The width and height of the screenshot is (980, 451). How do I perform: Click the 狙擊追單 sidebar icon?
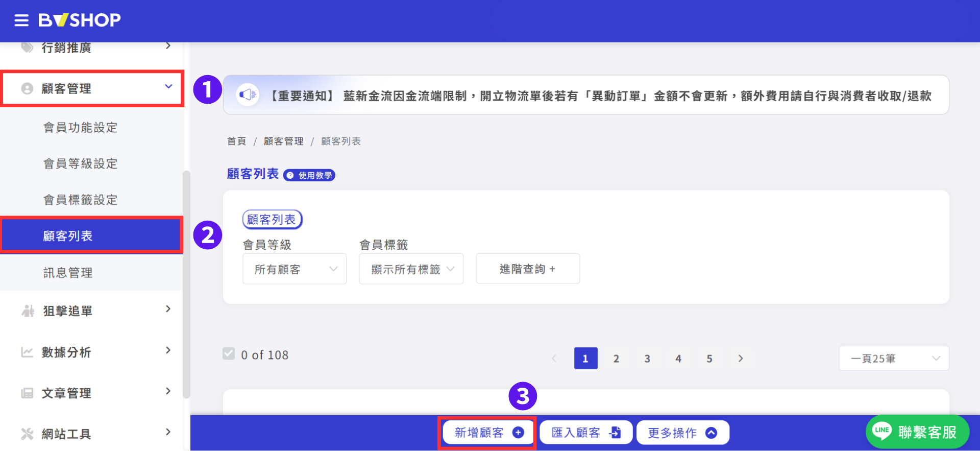coord(28,311)
